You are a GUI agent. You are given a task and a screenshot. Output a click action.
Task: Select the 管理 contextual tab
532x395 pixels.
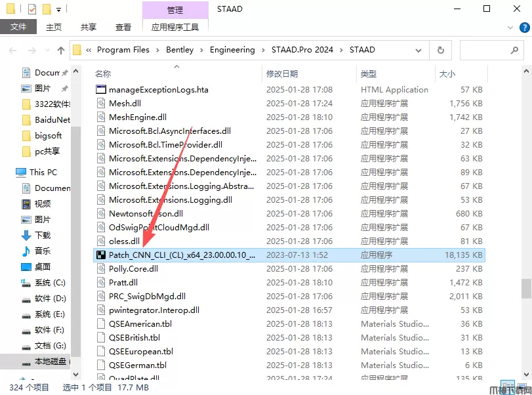175,10
